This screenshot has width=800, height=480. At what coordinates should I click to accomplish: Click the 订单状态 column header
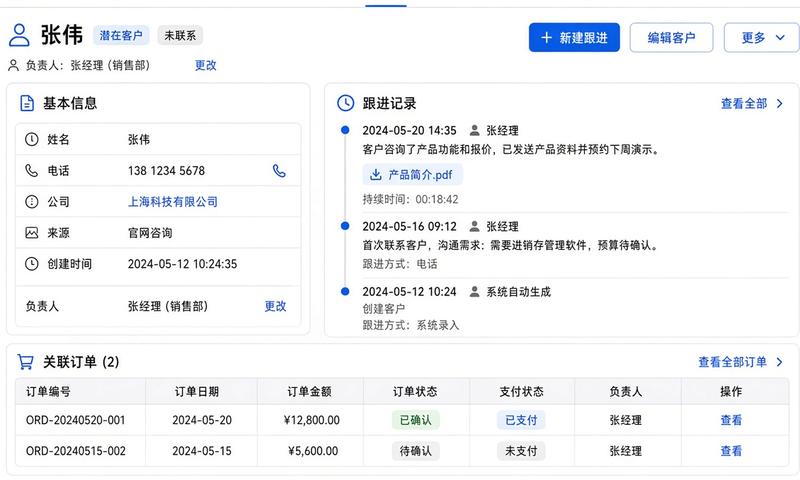(415, 392)
